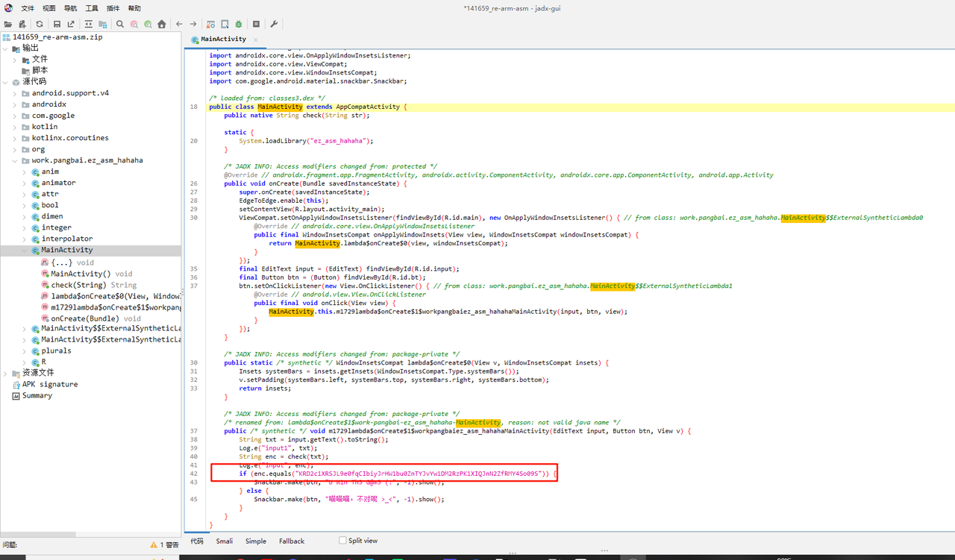Collapse the 输出 tree node
955x560 pixels.
click(x=6, y=48)
